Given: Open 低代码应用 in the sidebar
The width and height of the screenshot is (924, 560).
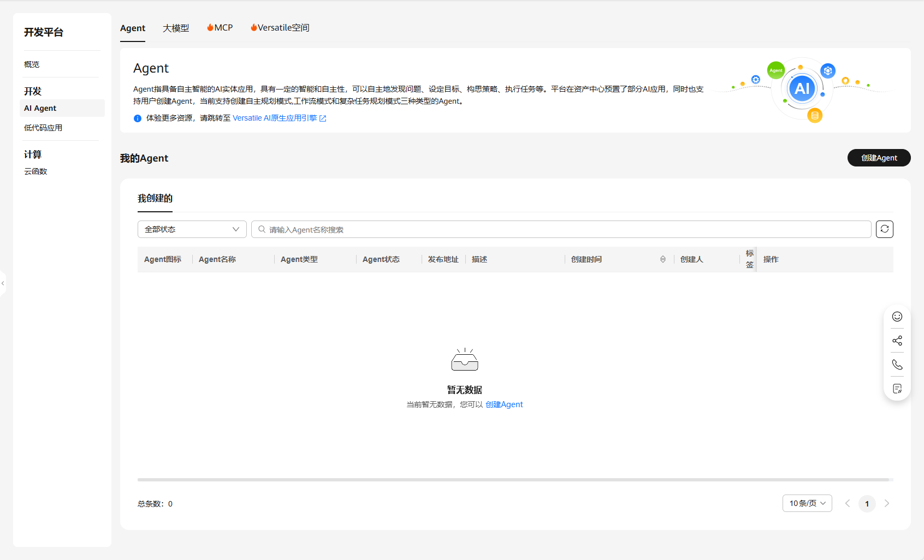Looking at the screenshot, I should pyautogui.click(x=43, y=128).
